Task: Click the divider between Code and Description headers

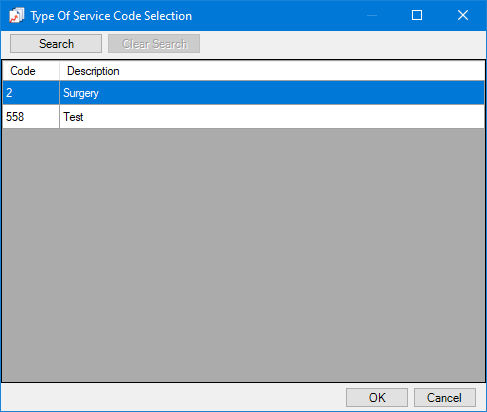Action: [59, 71]
